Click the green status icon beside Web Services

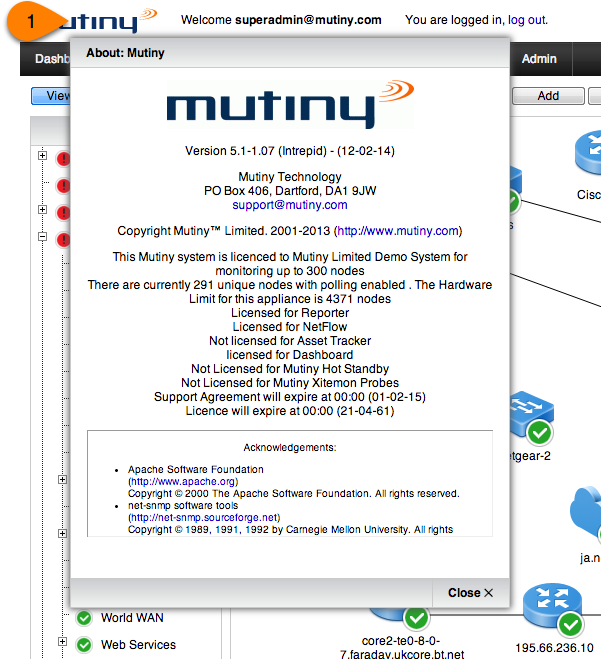coord(84,645)
